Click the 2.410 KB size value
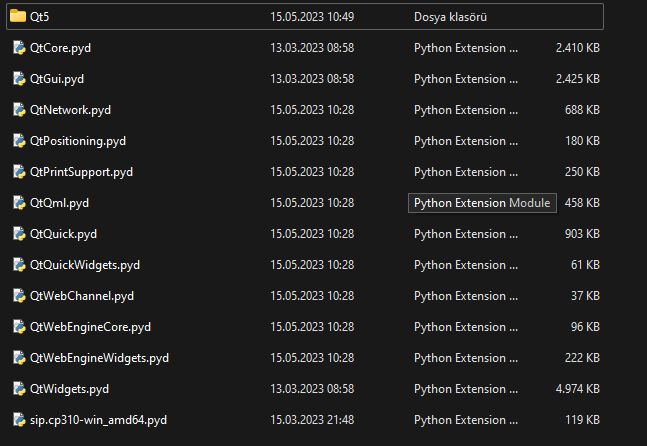 pos(578,48)
